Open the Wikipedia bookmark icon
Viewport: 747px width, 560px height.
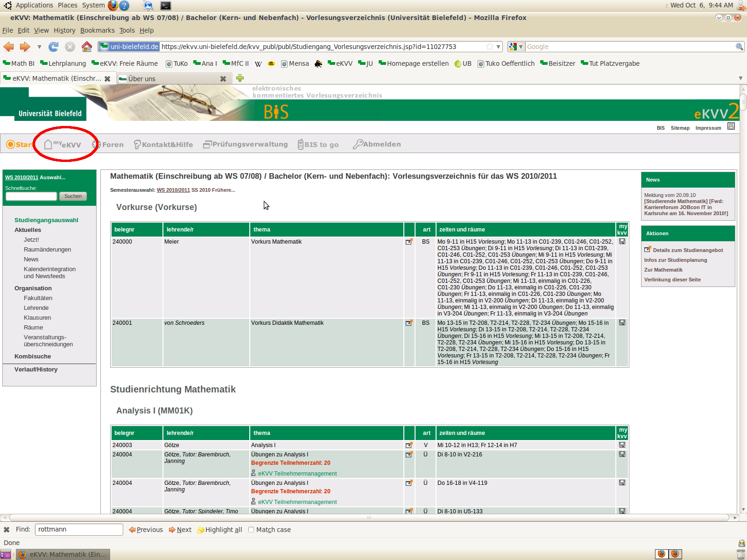(x=258, y=64)
